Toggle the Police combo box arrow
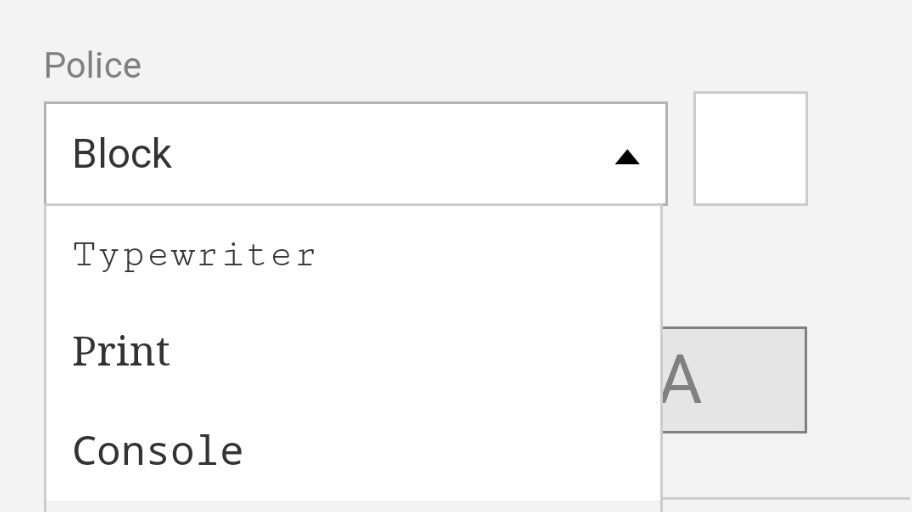Screen dimensions: 912x512 click(627, 157)
